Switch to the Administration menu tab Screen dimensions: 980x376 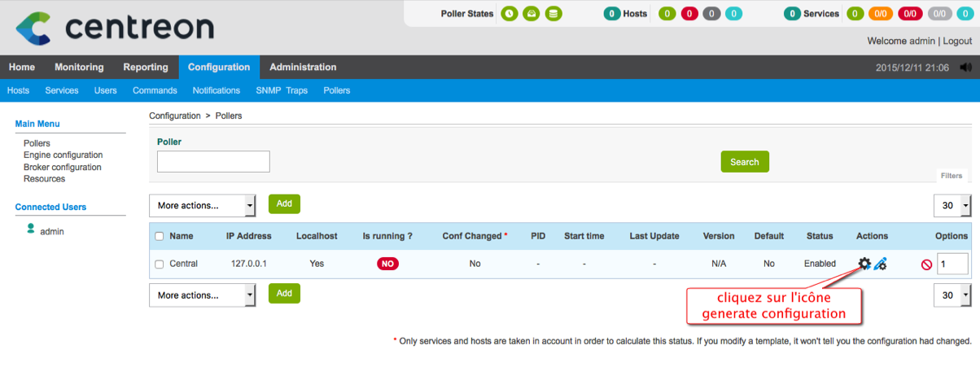[x=303, y=67]
